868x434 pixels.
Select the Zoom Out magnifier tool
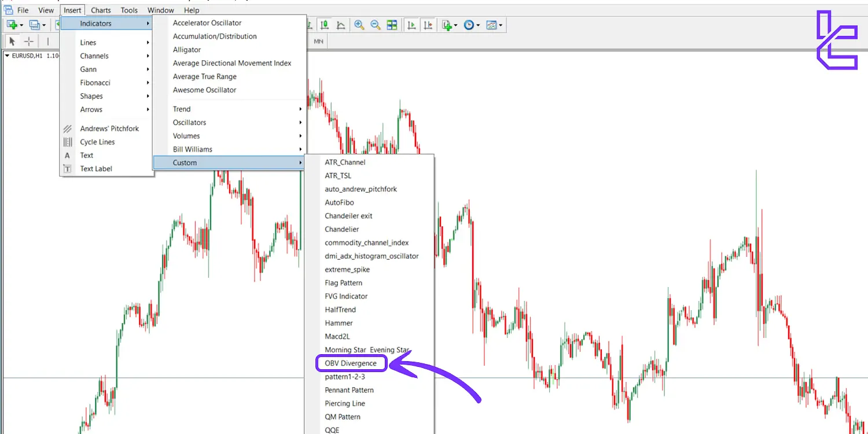(375, 24)
